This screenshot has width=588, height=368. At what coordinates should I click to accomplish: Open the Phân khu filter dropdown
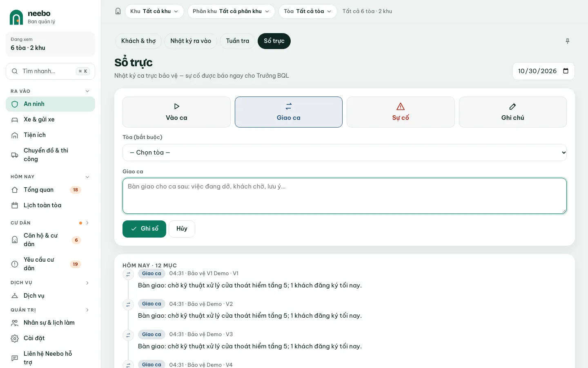[x=231, y=11]
